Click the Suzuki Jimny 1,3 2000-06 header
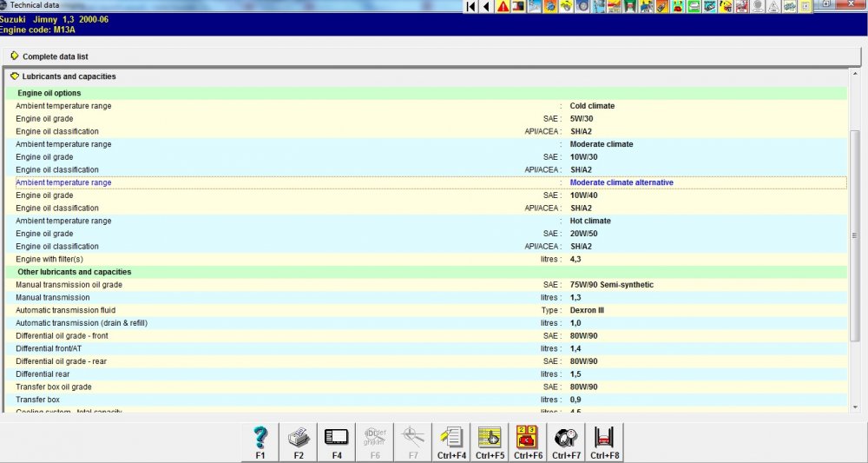The height and width of the screenshot is (463, 868). pyautogui.click(x=54, y=19)
